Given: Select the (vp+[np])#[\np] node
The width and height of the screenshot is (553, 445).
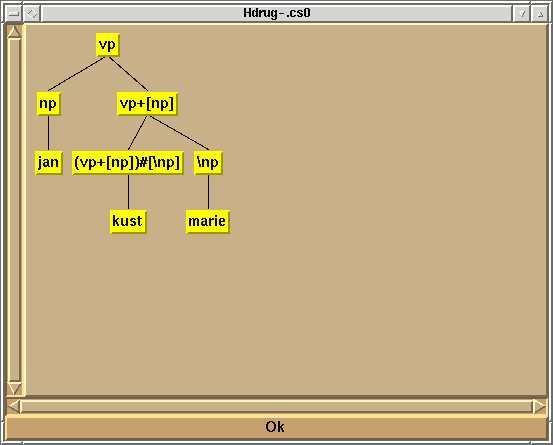Looking at the screenshot, I should [x=128, y=163].
